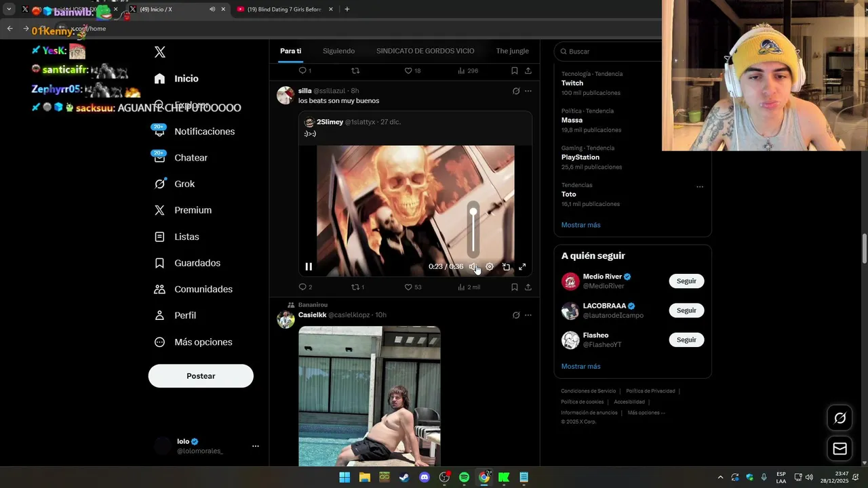The height and width of the screenshot is (488, 868).
Task: Repost the post above silla's
Action: [355, 70]
